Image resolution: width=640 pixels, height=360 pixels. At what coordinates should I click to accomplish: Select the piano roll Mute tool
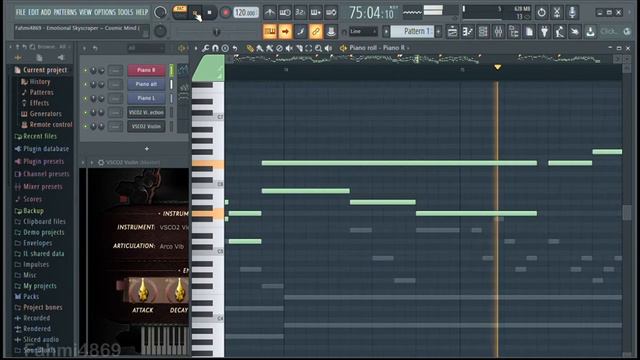pyautogui.click(x=289, y=48)
